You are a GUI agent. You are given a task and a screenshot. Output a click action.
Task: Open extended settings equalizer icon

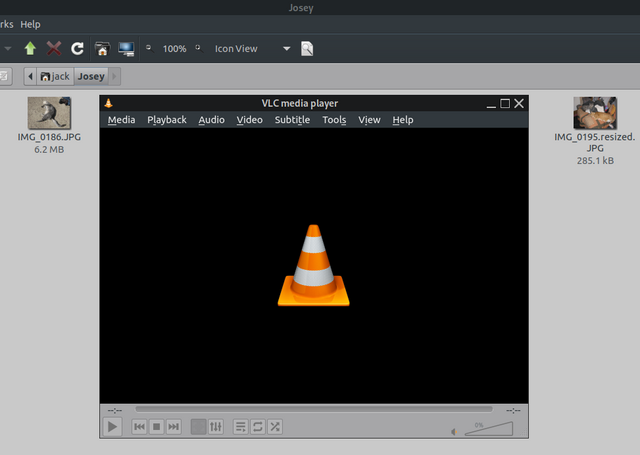pos(215,427)
